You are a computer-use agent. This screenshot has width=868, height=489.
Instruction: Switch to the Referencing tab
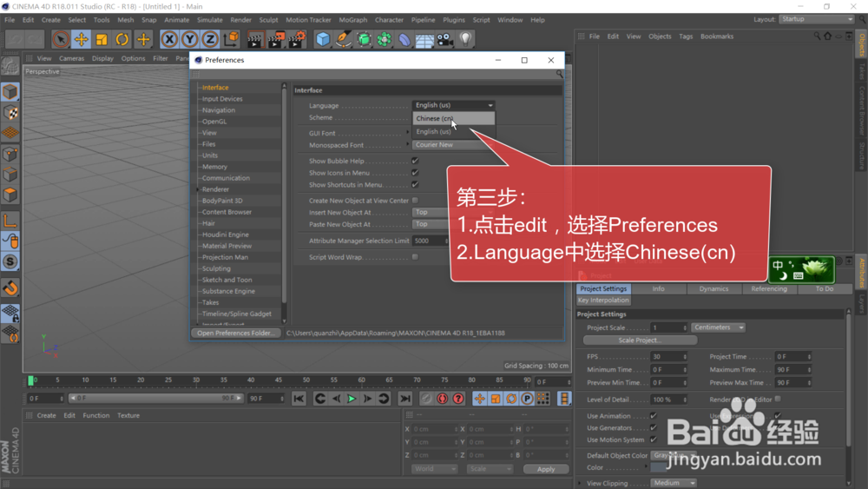(769, 288)
